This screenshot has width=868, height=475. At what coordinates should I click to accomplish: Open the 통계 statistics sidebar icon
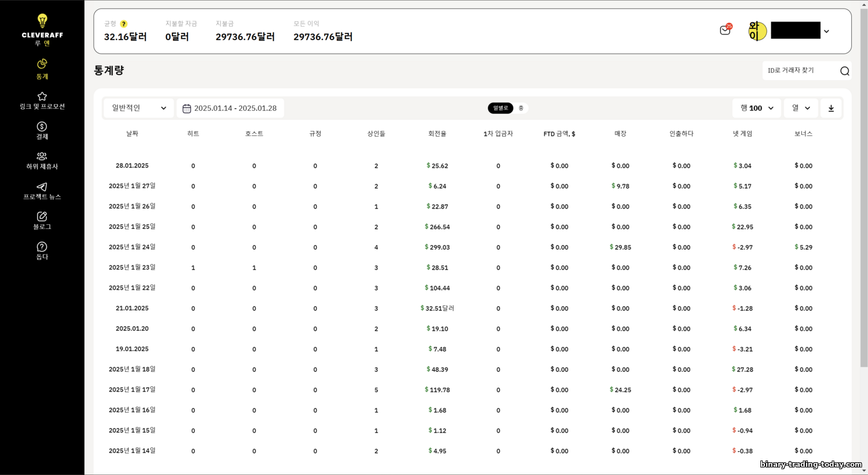click(42, 64)
